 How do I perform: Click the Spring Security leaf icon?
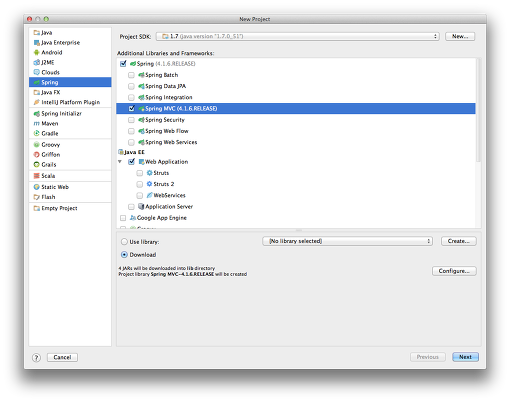point(141,120)
